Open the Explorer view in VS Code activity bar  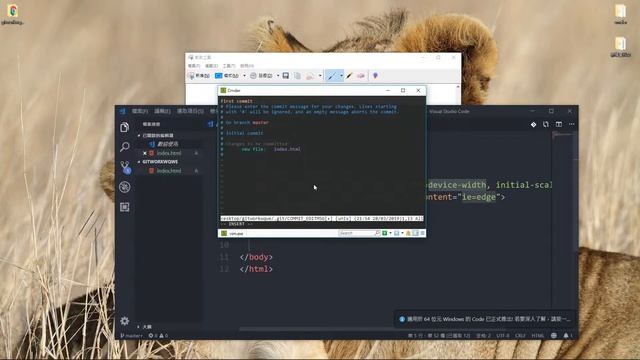(x=125, y=127)
